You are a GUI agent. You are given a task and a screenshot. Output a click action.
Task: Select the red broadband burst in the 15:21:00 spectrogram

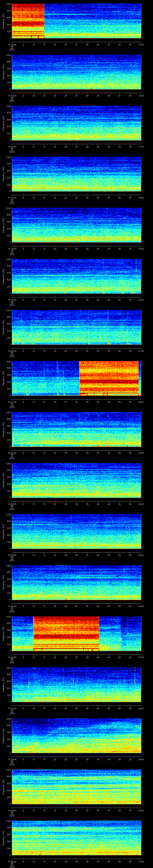(x=109, y=378)
